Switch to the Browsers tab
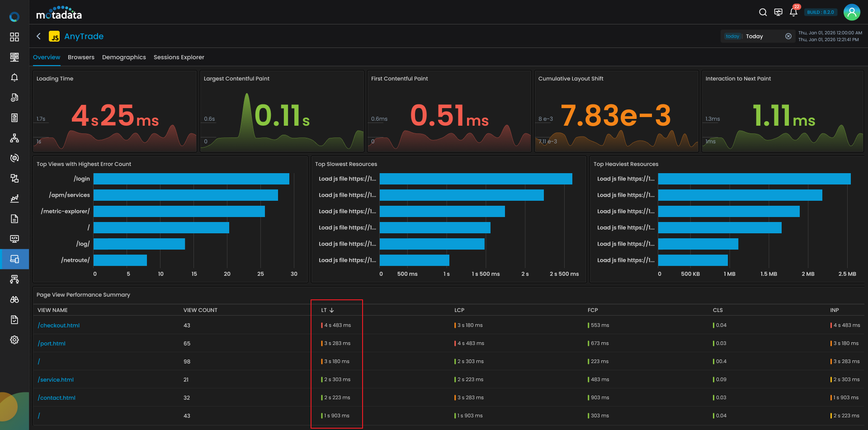 pyautogui.click(x=81, y=57)
